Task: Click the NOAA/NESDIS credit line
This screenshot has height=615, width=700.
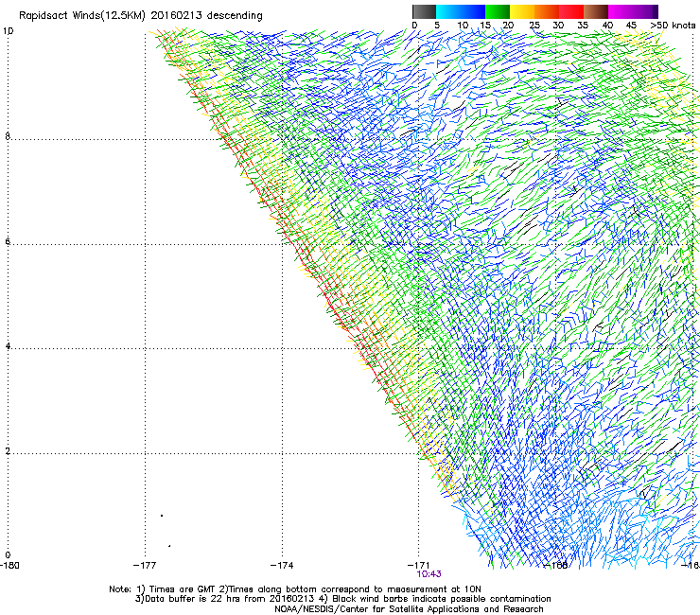Action: 409,609
